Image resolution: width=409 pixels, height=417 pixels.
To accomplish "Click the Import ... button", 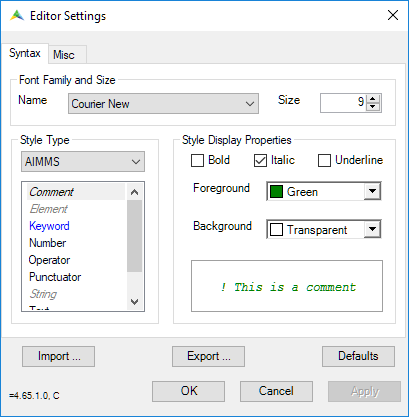I will [59, 356].
